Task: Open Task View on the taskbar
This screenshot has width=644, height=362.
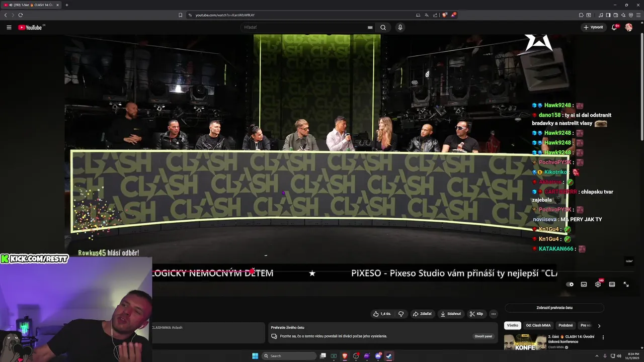Action: point(323,356)
